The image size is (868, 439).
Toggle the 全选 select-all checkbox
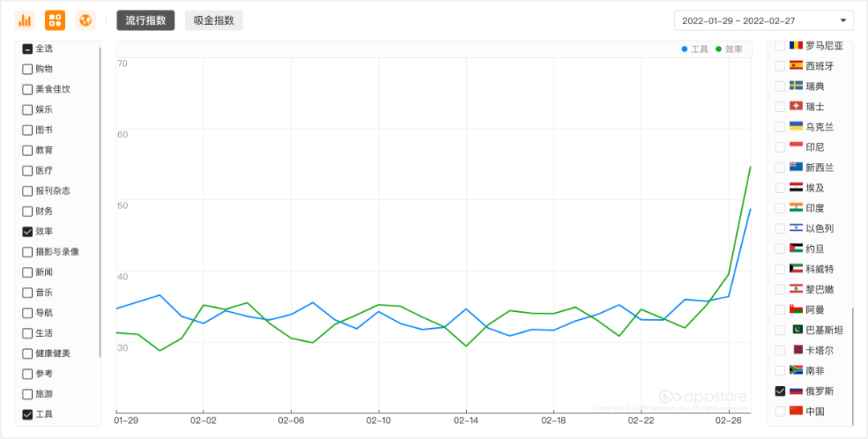pos(27,49)
